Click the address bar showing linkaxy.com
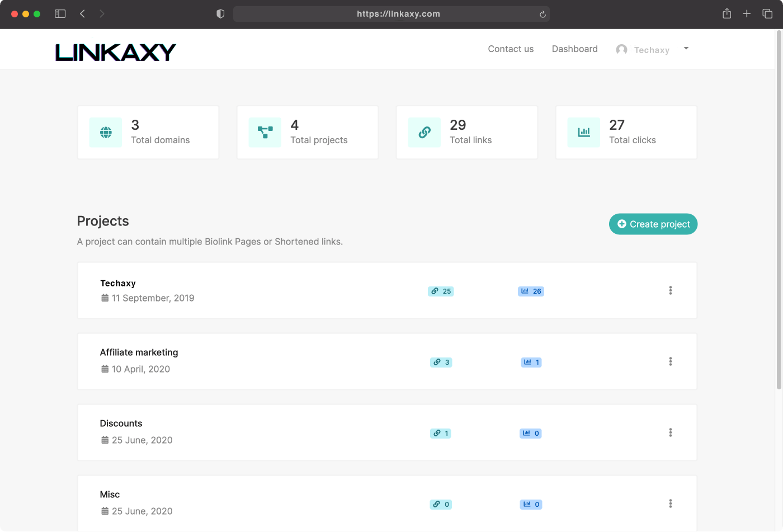783x532 pixels. coord(391,14)
